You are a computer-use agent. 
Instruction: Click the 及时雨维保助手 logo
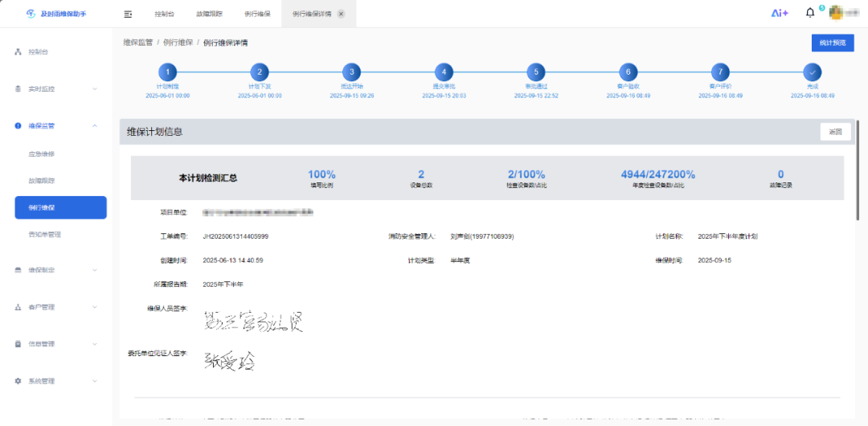pyautogui.click(x=56, y=14)
